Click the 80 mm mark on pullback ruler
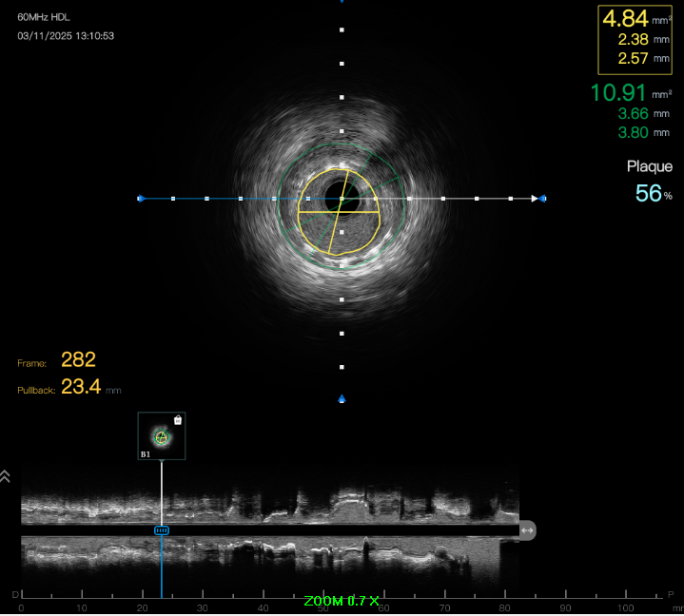Image resolution: width=684 pixels, height=616 pixels. (x=504, y=606)
